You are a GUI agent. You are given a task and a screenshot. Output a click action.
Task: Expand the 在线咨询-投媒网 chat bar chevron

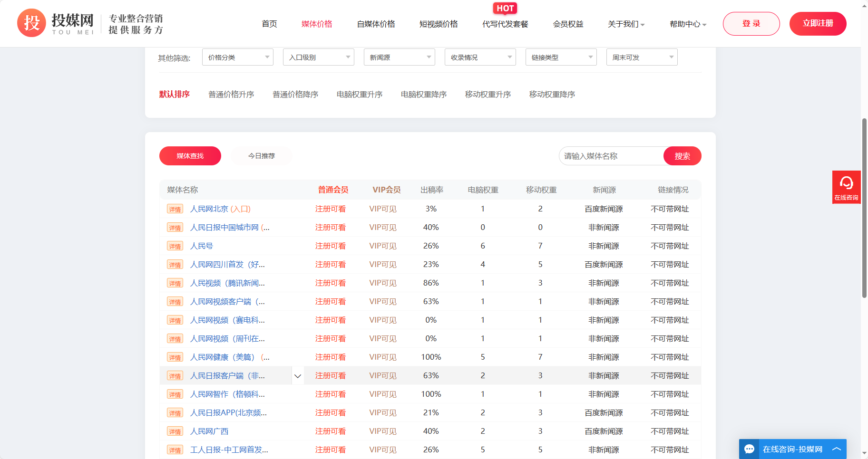[x=837, y=449]
